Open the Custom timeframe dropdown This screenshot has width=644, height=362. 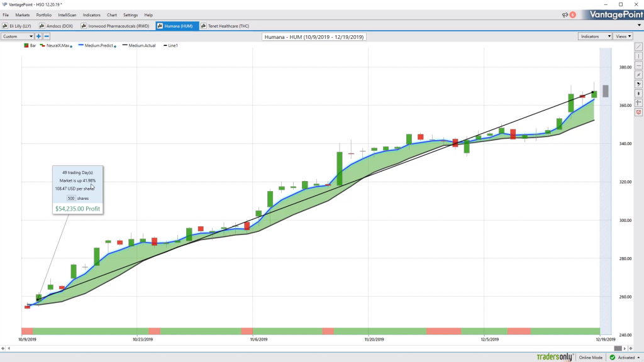click(x=17, y=36)
